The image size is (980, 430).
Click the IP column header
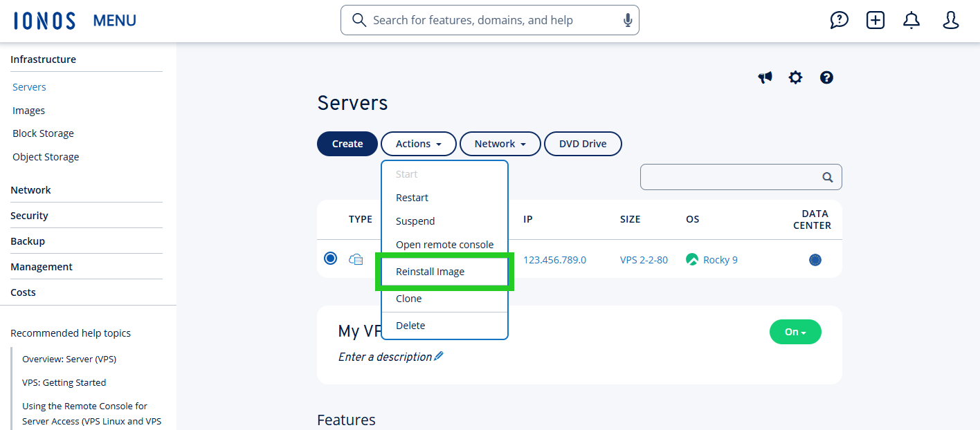528,219
